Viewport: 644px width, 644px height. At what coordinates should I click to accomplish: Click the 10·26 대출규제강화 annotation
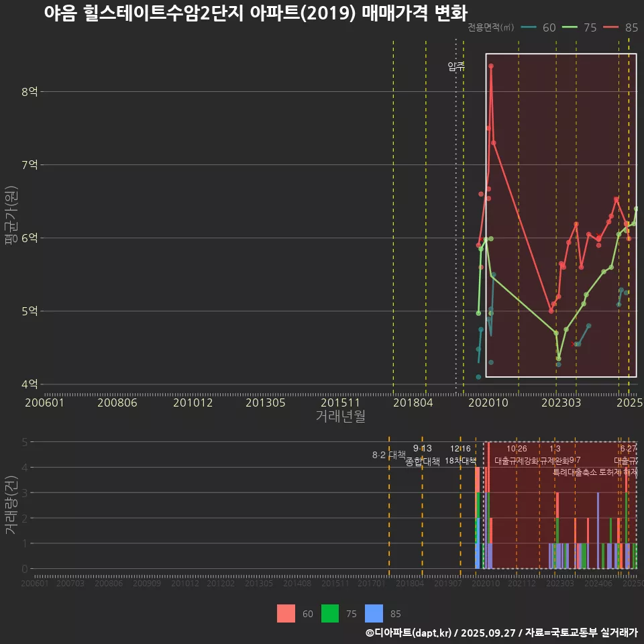tap(517, 455)
